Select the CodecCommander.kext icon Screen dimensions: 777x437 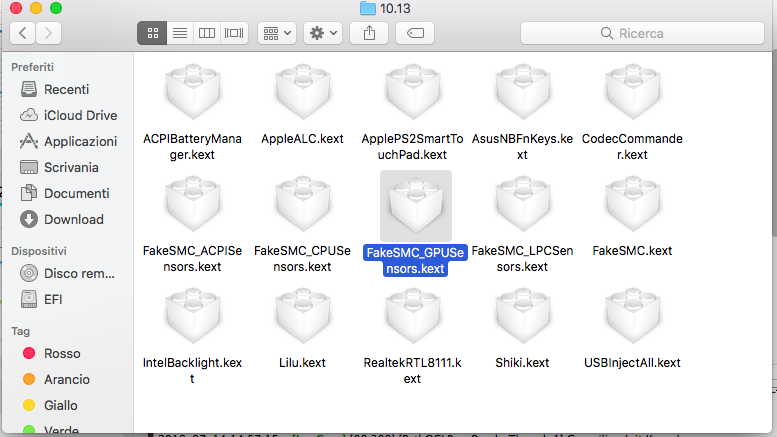pos(633,92)
